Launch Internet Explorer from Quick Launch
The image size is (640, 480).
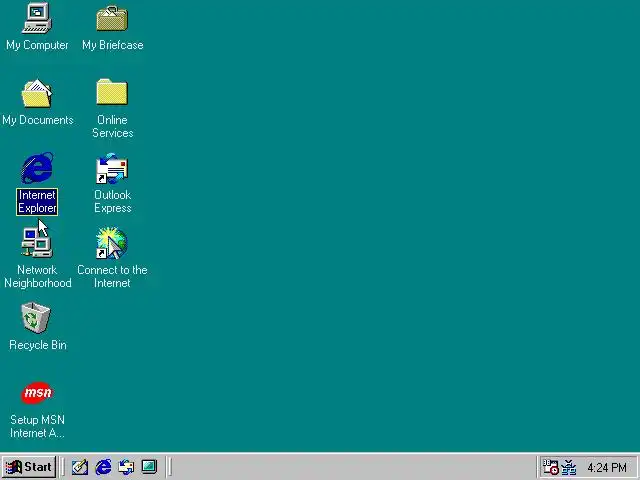pyautogui.click(x=103, y=467)
